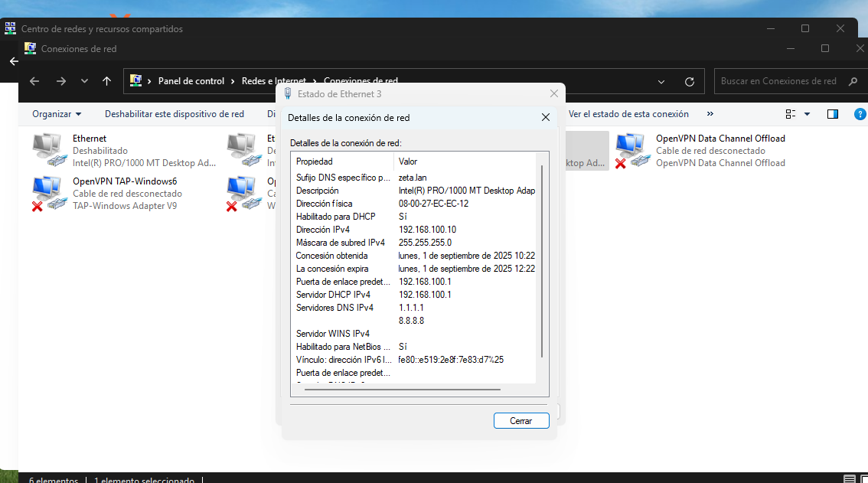The image size is (868, 483).
Task: Expand the address bar history dropdown
Action: (x=662, y=81)
